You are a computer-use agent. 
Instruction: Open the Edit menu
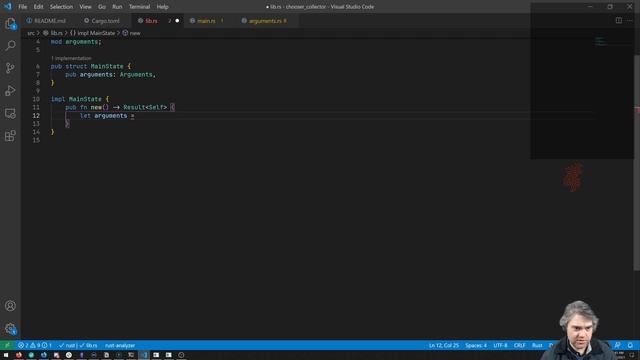(38, 7)
